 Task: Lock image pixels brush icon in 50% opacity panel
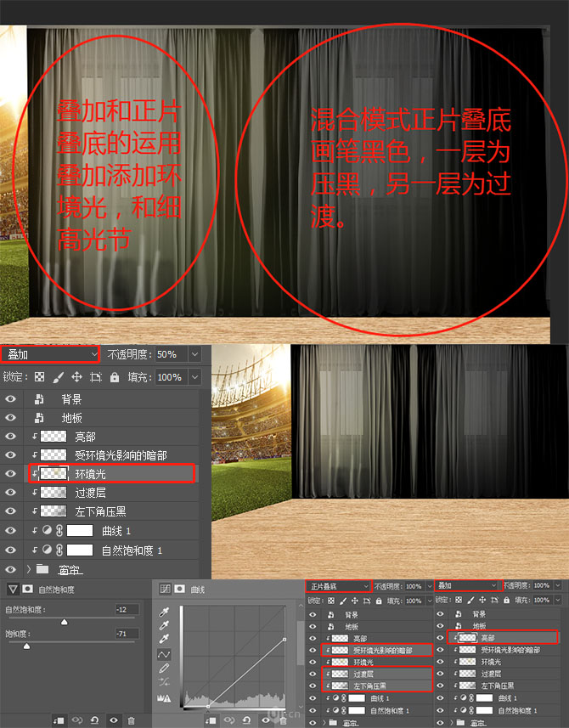(59, 377)
